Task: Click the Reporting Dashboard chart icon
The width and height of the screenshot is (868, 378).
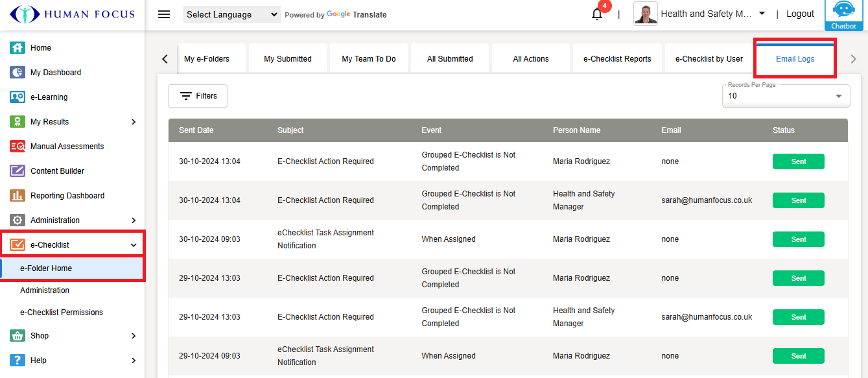Action: click(18, 196)
